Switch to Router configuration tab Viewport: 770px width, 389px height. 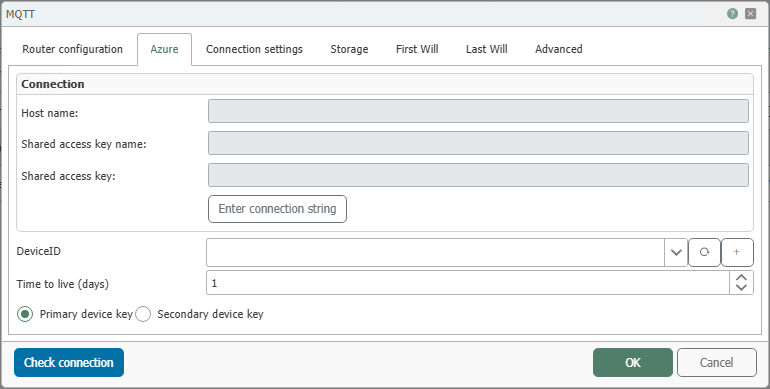[73, 49]
